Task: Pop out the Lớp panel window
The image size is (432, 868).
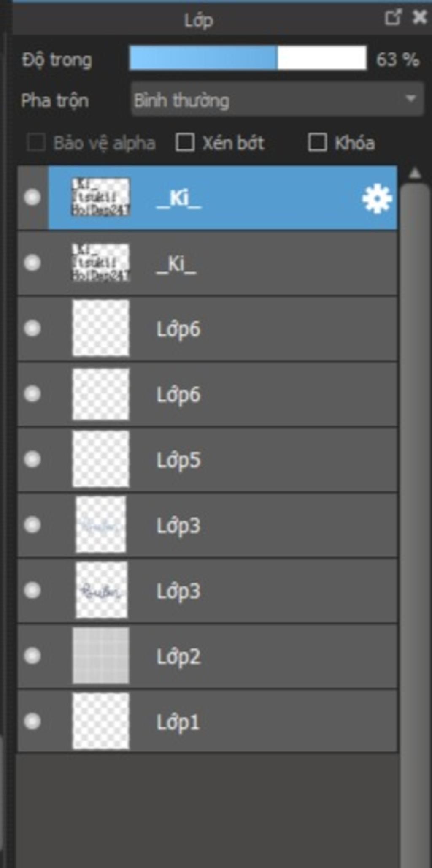Action: click(392, 18)
